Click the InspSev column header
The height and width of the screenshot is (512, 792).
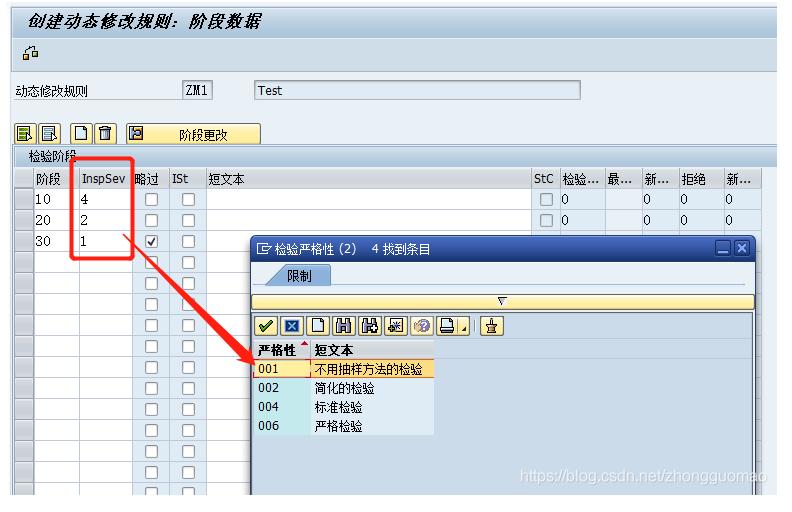[x=106, y=179]
